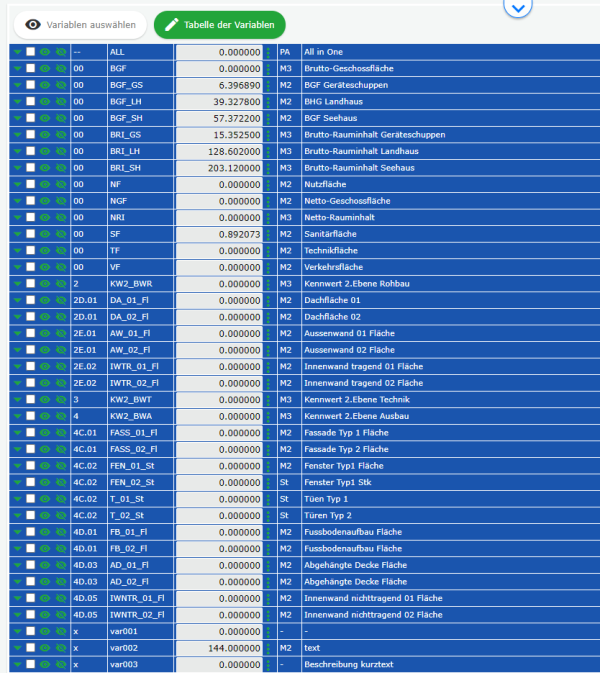Click eye icon in TF row
600x673 pixels.
point(45,250)
